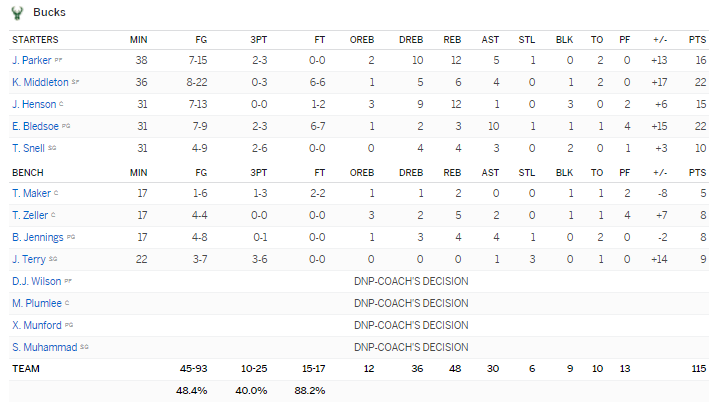This screenshot has width=716, height=411.
Task: Click the STARTERS column header
Action: (35, 39)
